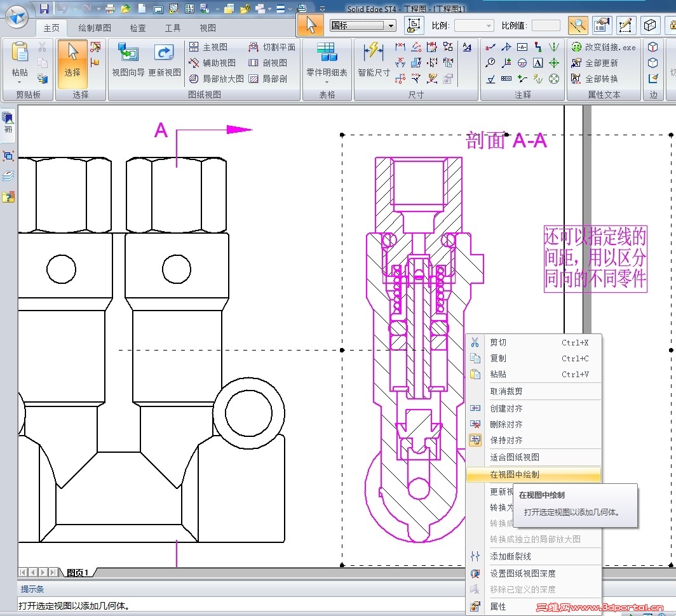Open the customize quick access toolbar arrow
This screenshot has width=676, height=616.
click(x=323, y=9)
